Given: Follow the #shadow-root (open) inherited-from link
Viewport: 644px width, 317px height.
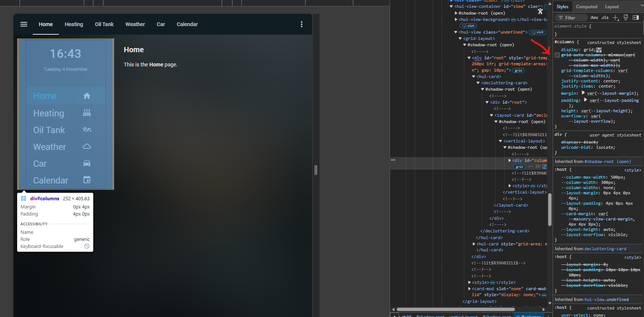Looking at the screenshot, I should tap(607, 161).
